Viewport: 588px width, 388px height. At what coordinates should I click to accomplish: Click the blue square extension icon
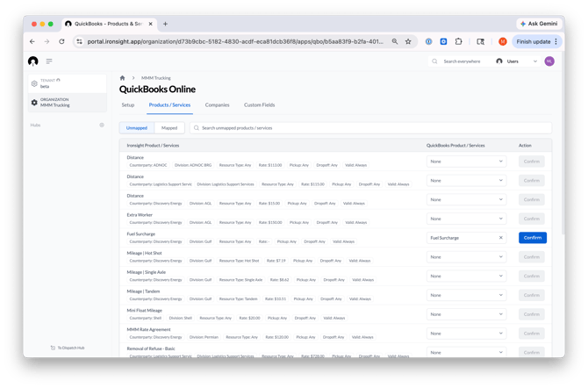[x=443, y=41]
